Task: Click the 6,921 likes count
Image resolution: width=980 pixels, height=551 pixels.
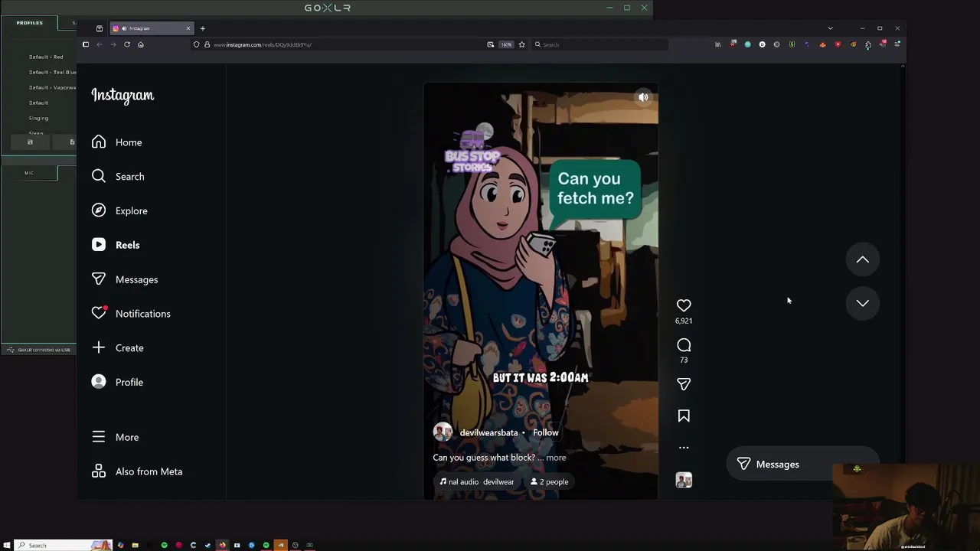Action: tap(684, 321)
